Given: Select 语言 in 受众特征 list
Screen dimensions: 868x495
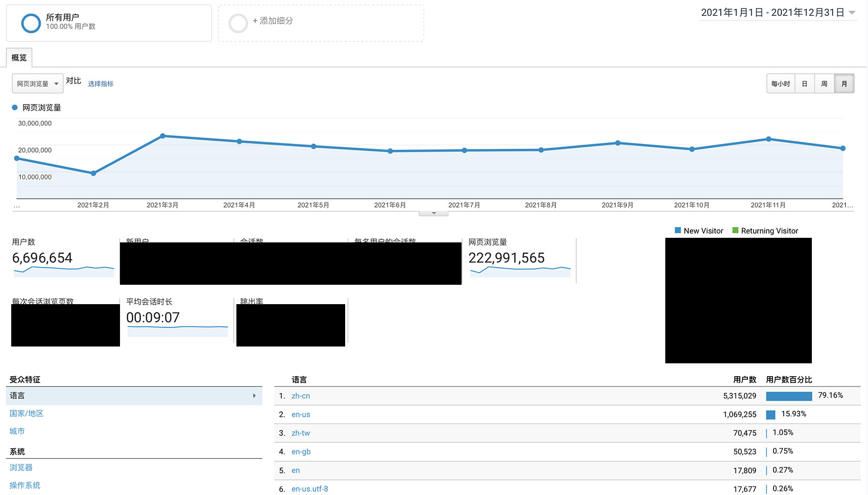Looking at the screenshot, I should [134, 396].
